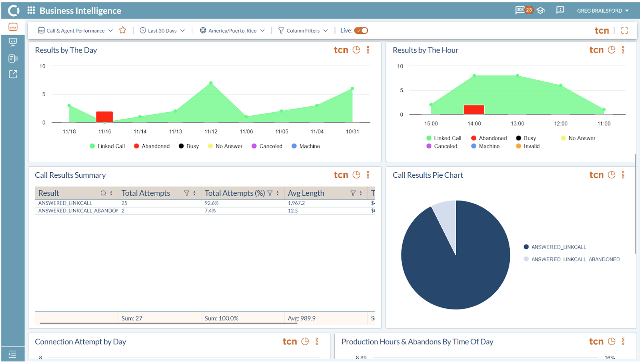Expand the left sidebar menu
This screenshot has width=643, height=364.
(x=12, y=354)
